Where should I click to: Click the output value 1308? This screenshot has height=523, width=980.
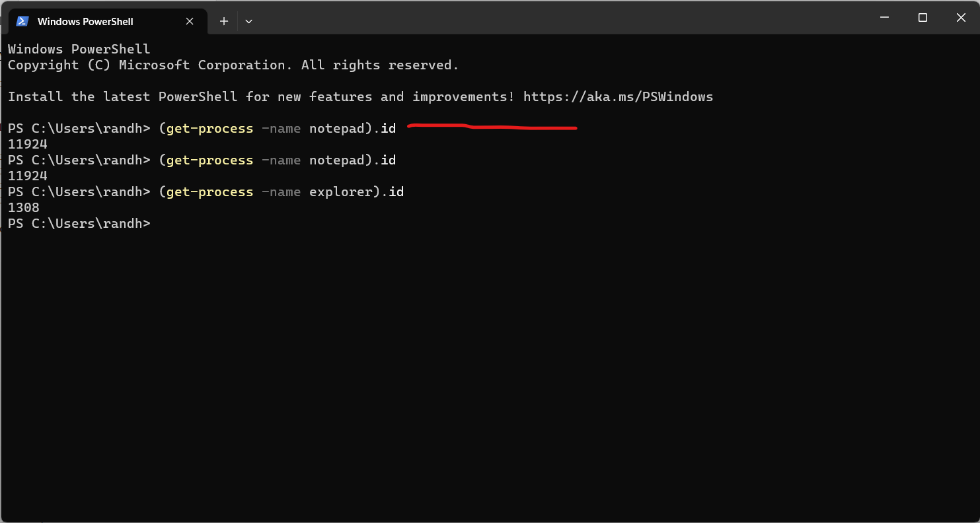pos(24,208)
